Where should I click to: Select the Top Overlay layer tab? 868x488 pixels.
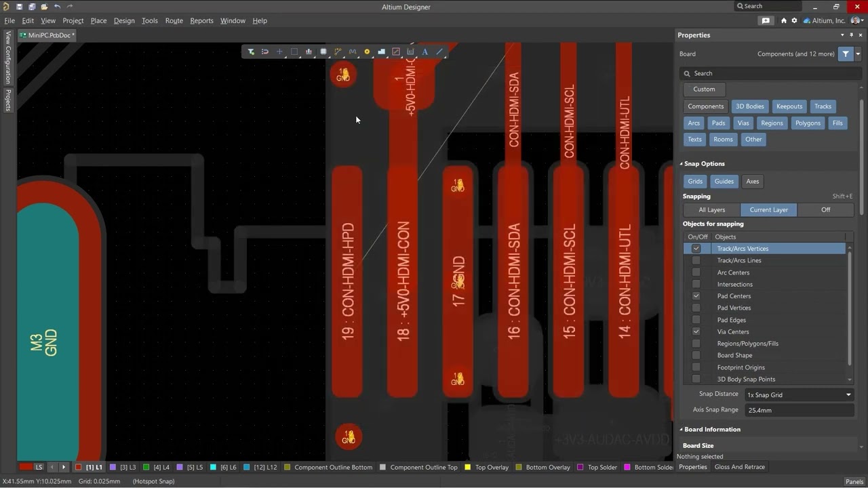(x=487, y=467)
